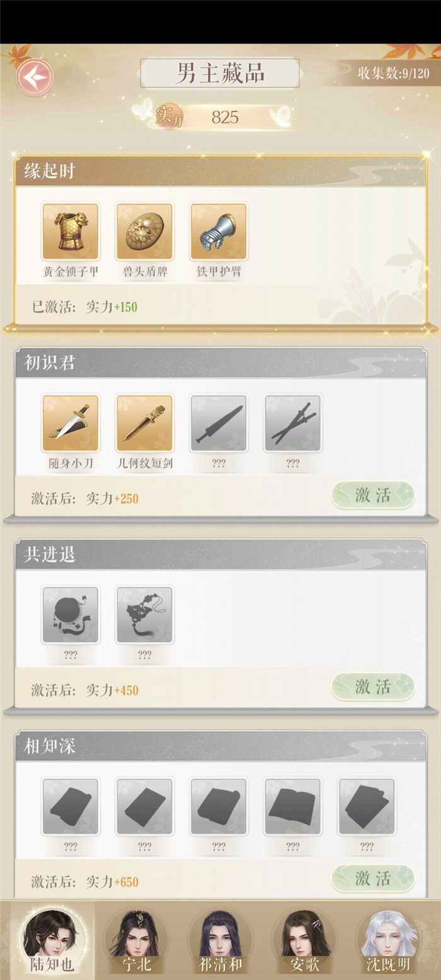
Task: Tap the 实力 825 power display
Action: pos(213,117)
